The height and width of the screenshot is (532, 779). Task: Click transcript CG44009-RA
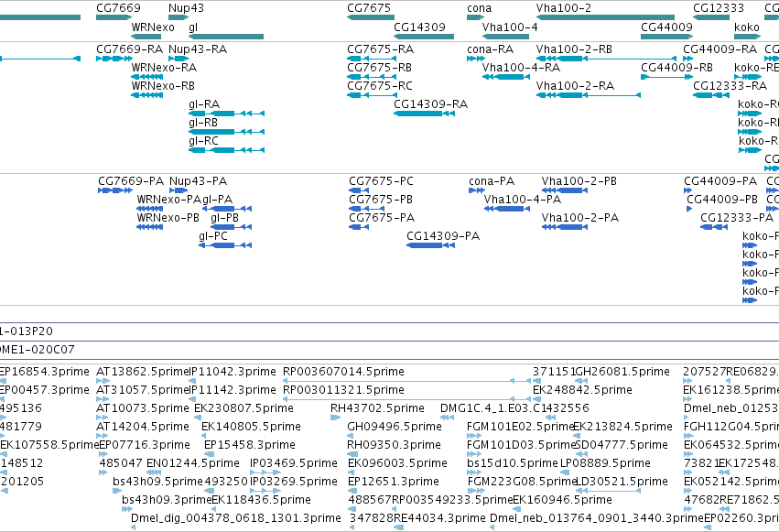point(719,49)
